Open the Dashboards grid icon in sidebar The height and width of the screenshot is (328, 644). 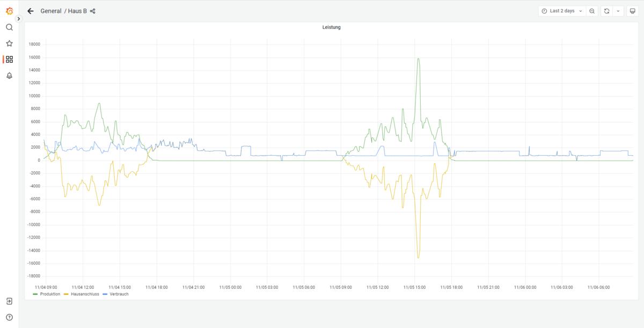click(x=9, y=60)
